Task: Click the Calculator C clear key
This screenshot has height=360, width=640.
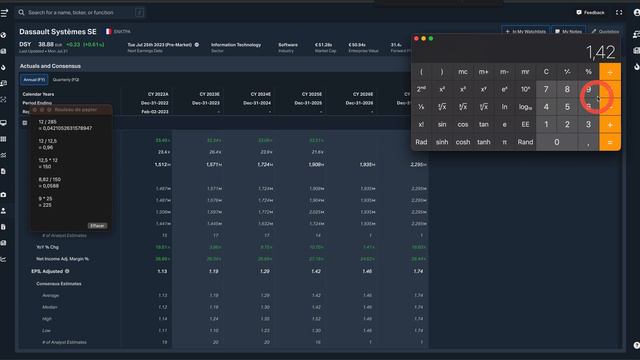Action: (x=546, y=72)
